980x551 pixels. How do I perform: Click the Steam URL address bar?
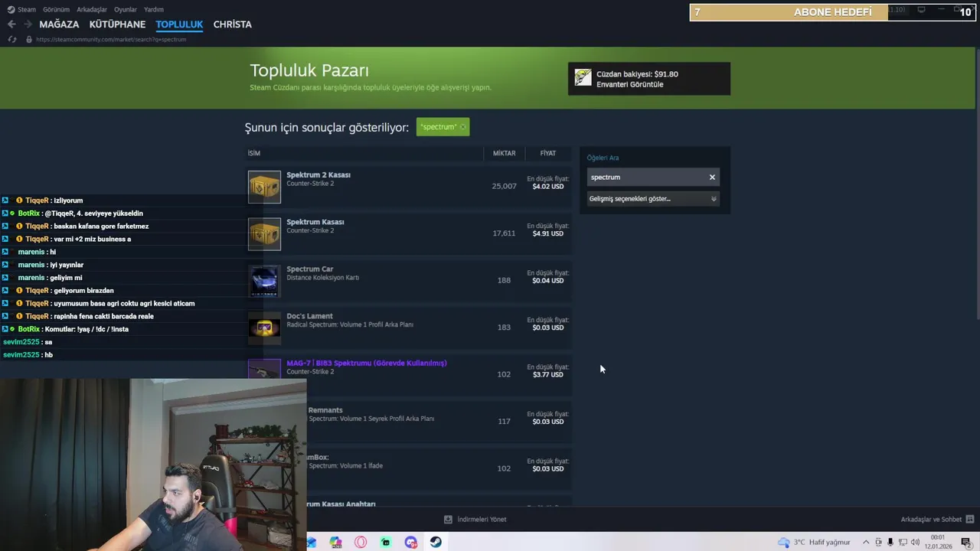111,39
